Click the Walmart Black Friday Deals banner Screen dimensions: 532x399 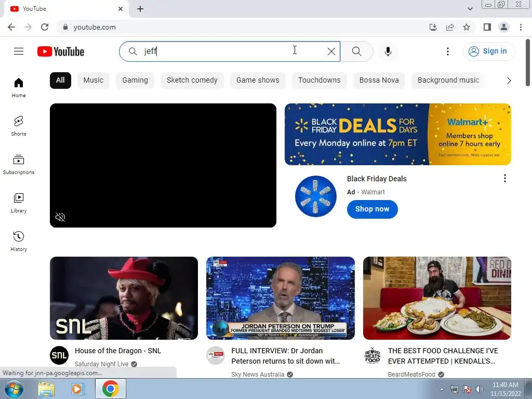point(397,135)
